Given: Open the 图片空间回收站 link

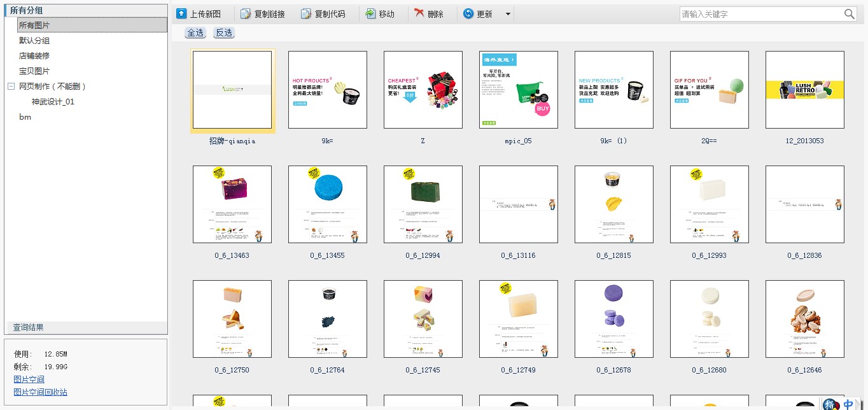Looking at the screenshot, I should 41,392.
